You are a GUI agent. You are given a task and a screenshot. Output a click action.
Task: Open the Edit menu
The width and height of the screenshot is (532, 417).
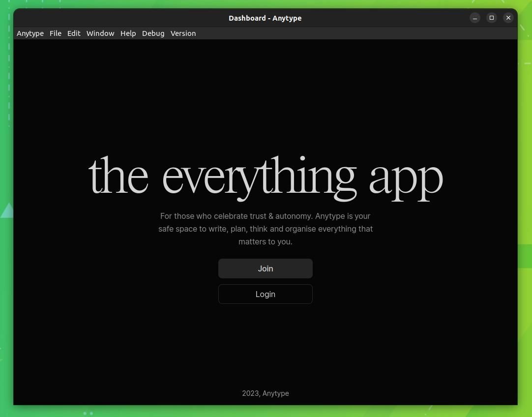[x=74, y=33]
